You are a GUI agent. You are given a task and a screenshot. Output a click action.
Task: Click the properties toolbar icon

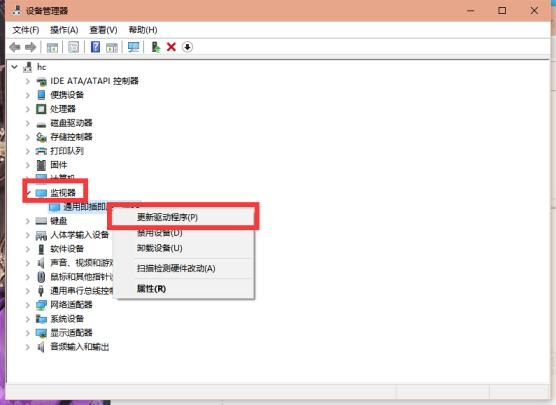pos(73,47)
